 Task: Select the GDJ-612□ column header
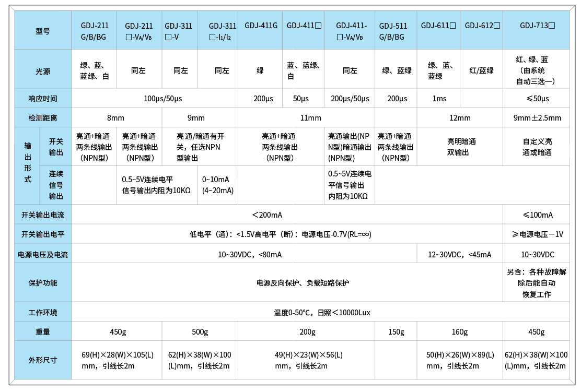pyautogui.click(x=482, y=26)
